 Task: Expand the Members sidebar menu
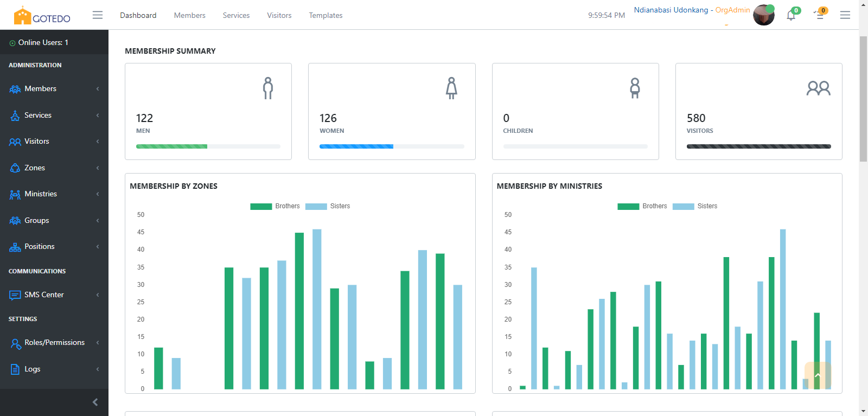[x=54, y=89]
